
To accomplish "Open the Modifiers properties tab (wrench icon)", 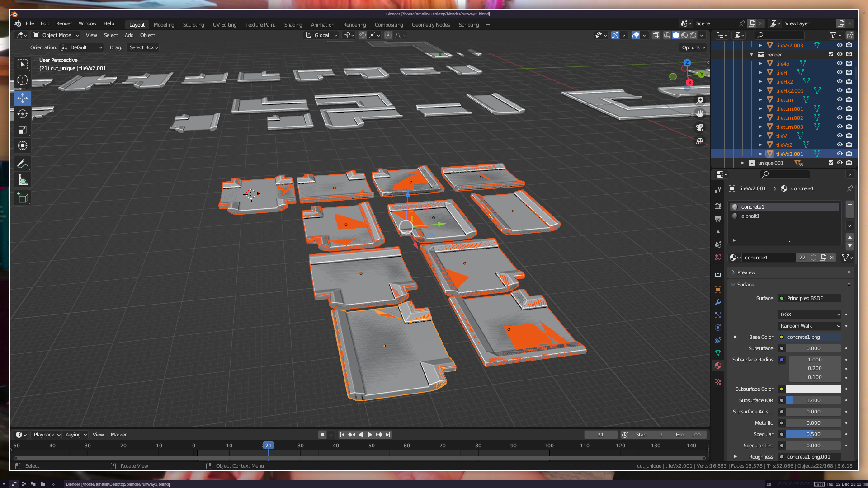I will pos(718,302).
